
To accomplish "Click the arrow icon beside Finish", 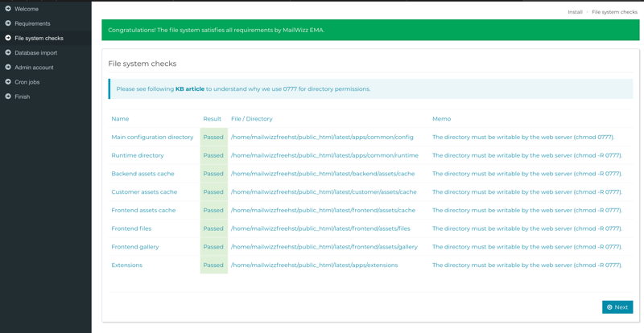I will pyautogui.click(x=8, y=97).
